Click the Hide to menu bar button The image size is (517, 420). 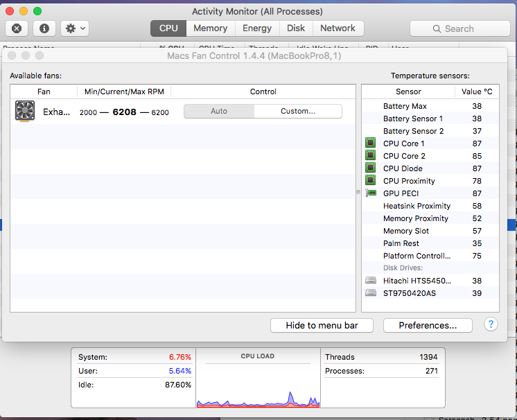click(322, 325)
